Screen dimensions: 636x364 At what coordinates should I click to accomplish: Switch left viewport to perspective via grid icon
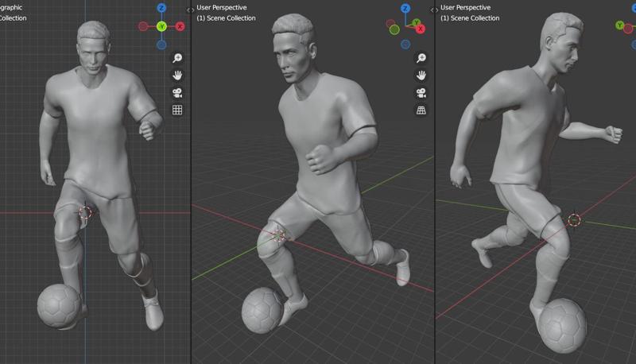[x=177, y=110]
